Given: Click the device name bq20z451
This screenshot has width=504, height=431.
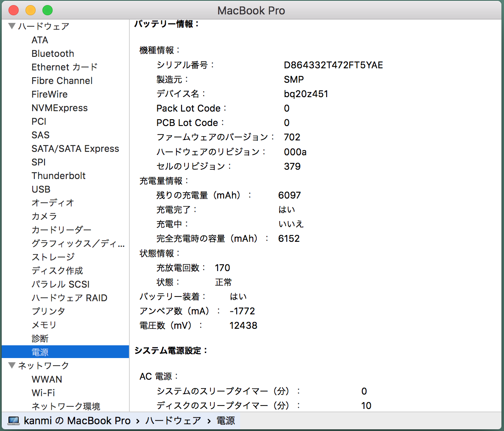Looking at the screenshot, I should [306, 94].
